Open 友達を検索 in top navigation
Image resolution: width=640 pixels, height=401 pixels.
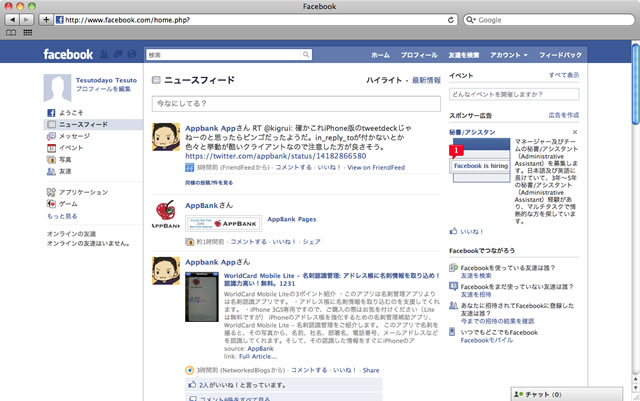[464, 55]
